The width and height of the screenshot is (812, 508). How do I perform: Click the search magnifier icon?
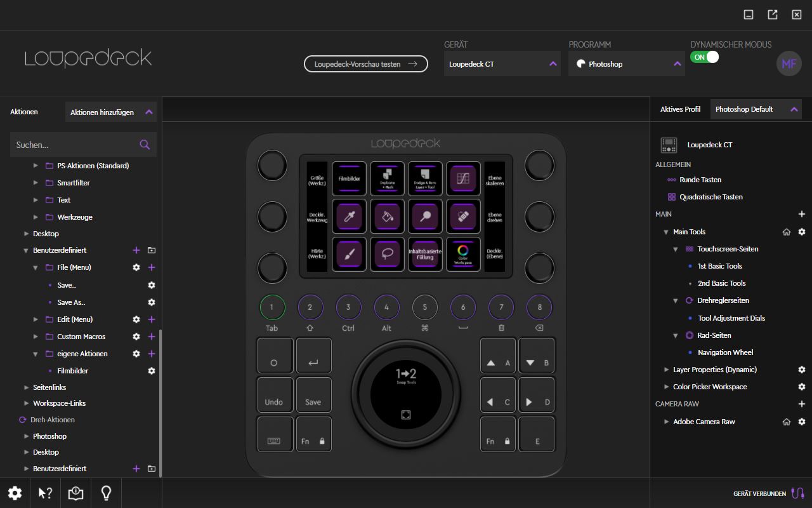(145, 145)
